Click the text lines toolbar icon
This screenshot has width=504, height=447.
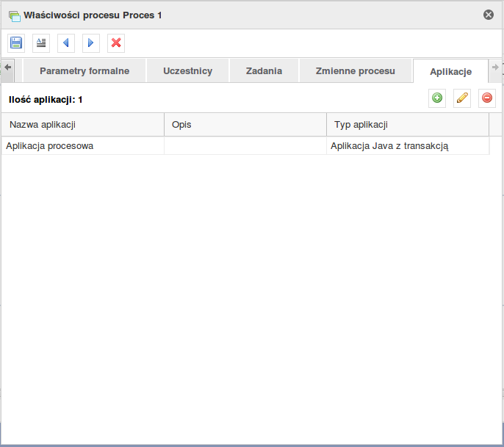pos(41,43)
